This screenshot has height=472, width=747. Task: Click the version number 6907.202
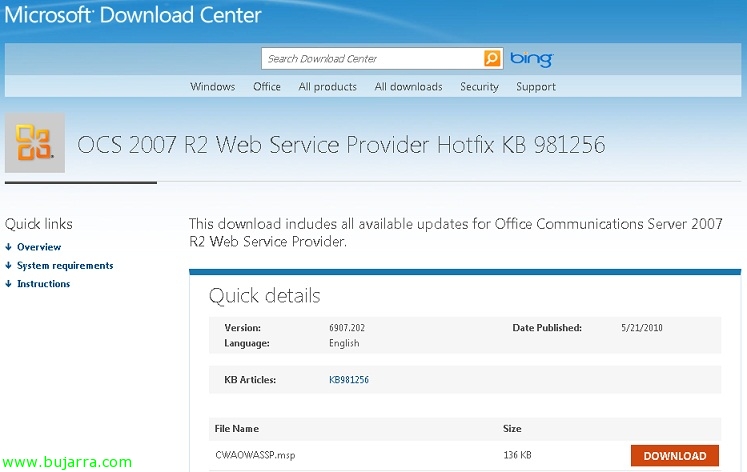347,328
